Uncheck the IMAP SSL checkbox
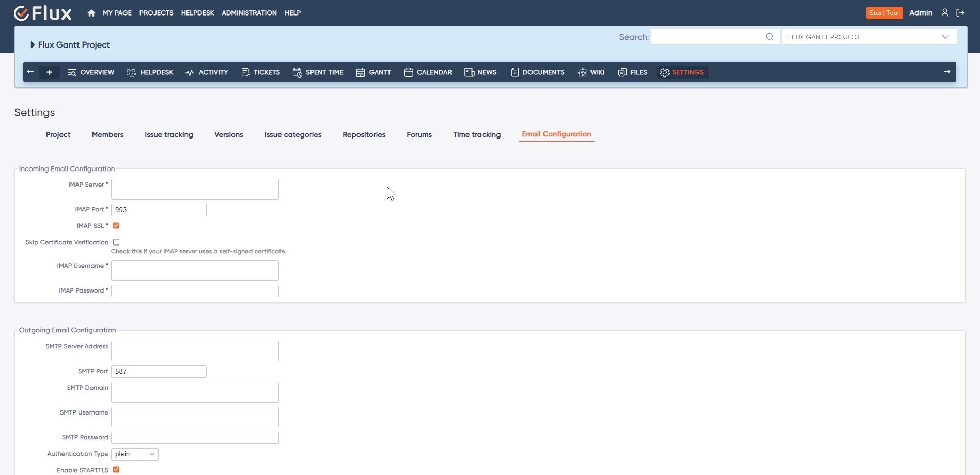 point(116,225)
